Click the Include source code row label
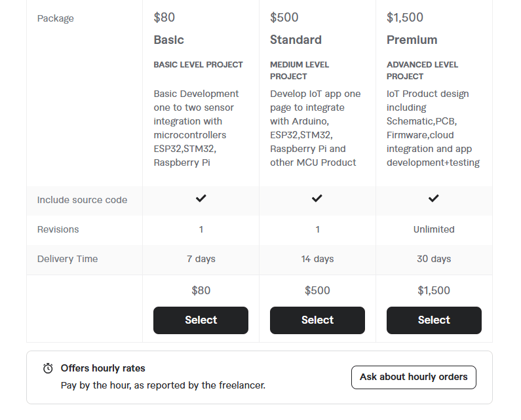This screenshot has height=420, width=521. click(x=82, y=200)
